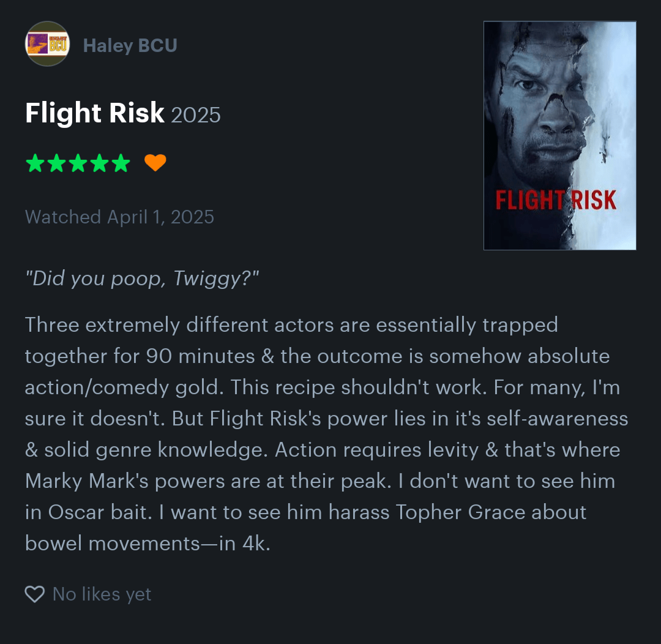Click the 2025 release year link

pos(196,115)
